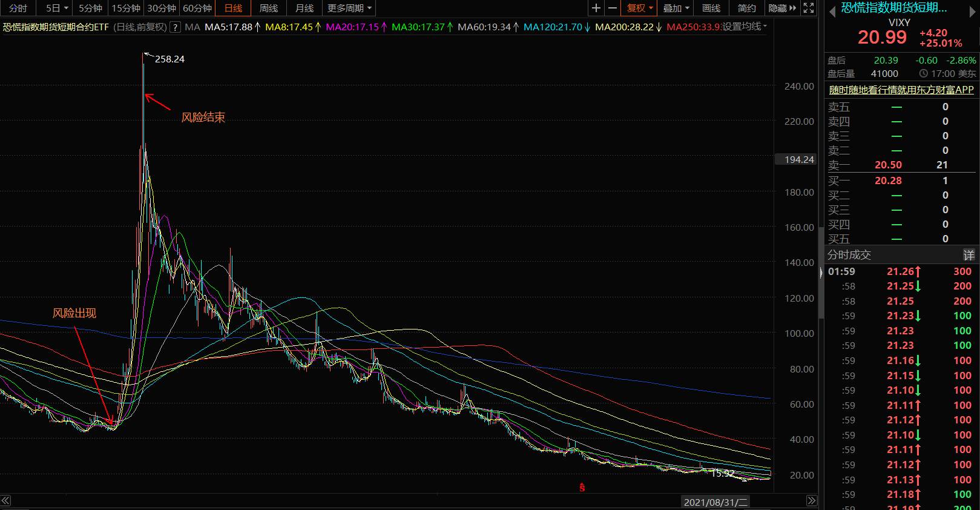Click MA30:17.37 indicator label

pos(422,27)
